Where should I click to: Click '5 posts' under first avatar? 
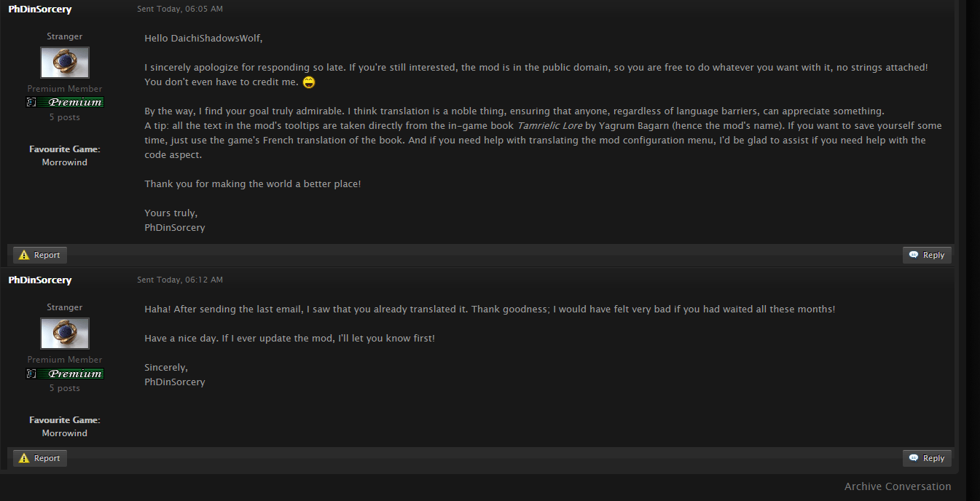(x=65, y=117)
